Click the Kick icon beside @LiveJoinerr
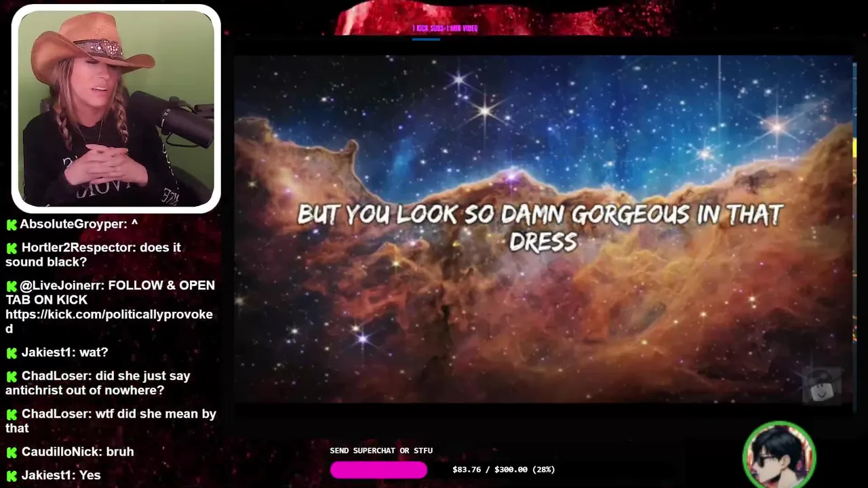 (x=12, y=286)
